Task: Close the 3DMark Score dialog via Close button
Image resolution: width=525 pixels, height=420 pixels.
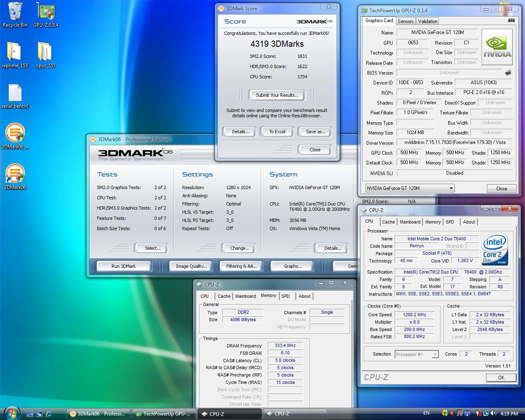Action: pyautogui.click(x=315, y=150)
